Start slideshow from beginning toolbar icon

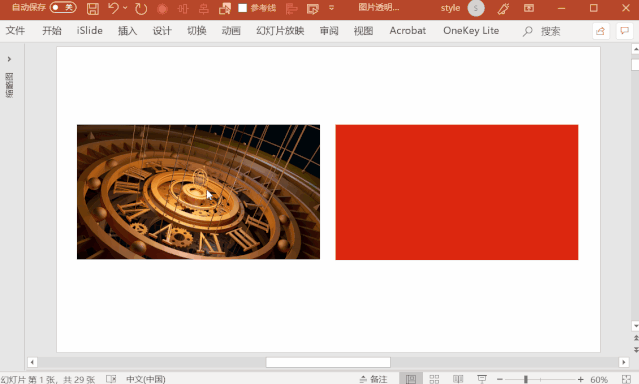point(313,9)
